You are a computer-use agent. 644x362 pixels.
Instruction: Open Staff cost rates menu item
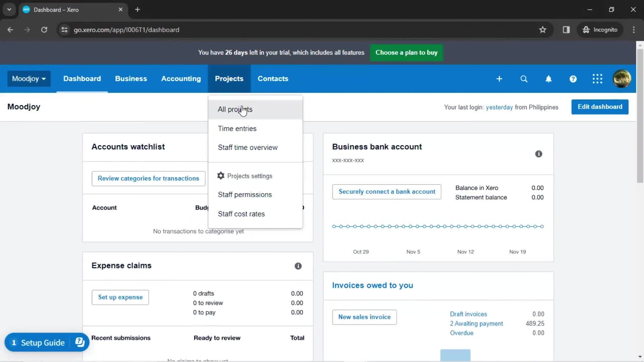click(x=255, y=214)
